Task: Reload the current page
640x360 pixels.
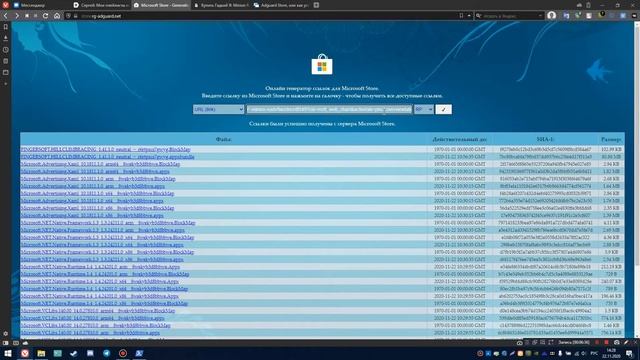Action: pos(45,16)
